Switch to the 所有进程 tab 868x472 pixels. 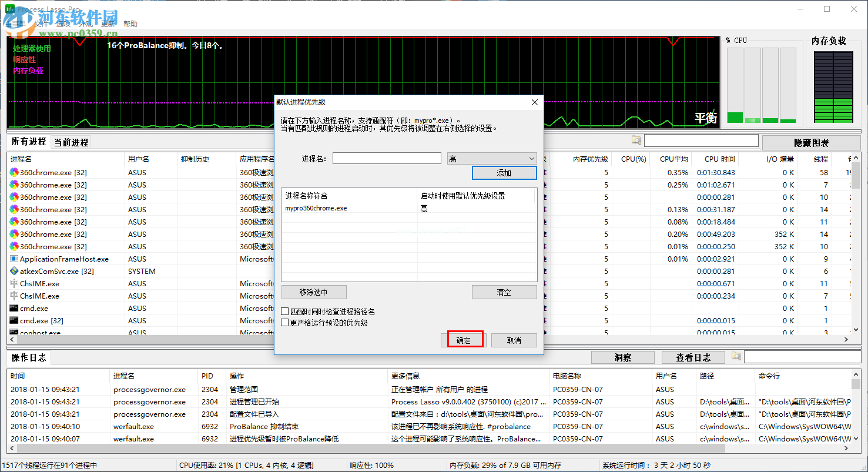coord(28,142)
